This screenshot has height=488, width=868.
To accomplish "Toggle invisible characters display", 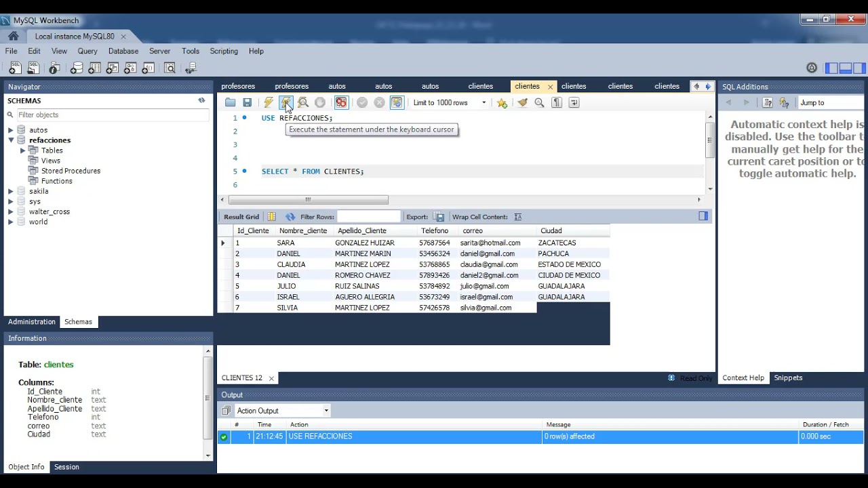I will (557, 103).
